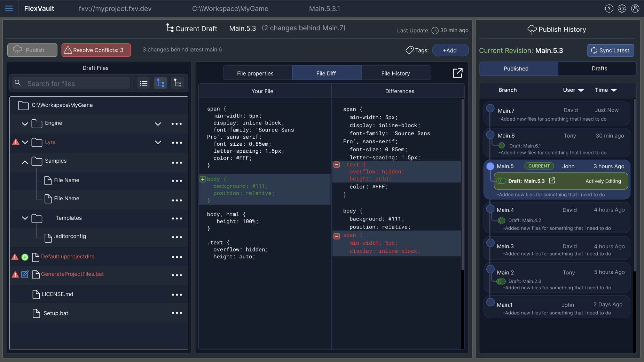644x362 pixels.
Task: Open the Time column sort dropdown
Action: (614, 90)
